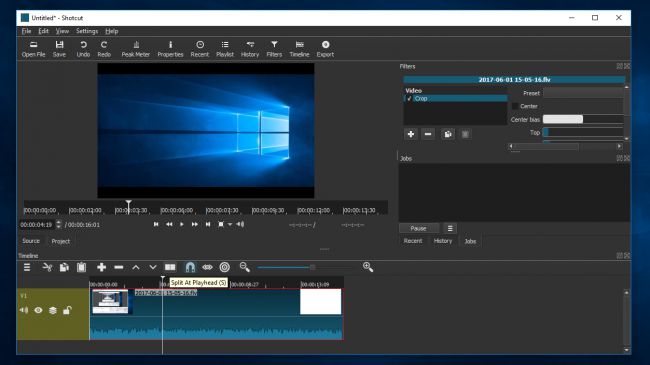Open the View menu
Image resolution: width=650 pixels, height=365 pixels.
click(62, 31)
